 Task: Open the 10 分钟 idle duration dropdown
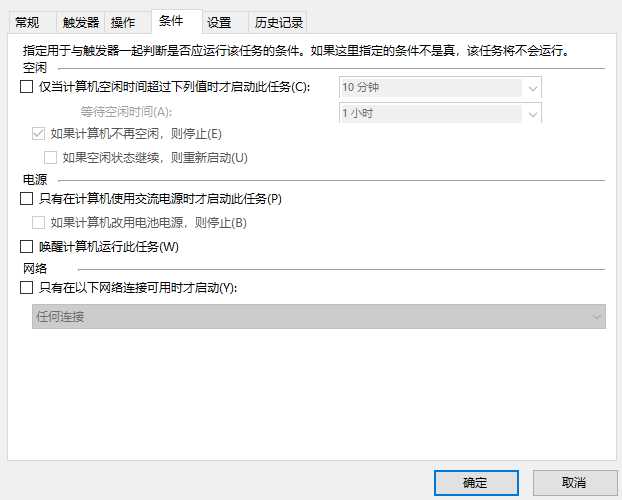click(440, 87)
